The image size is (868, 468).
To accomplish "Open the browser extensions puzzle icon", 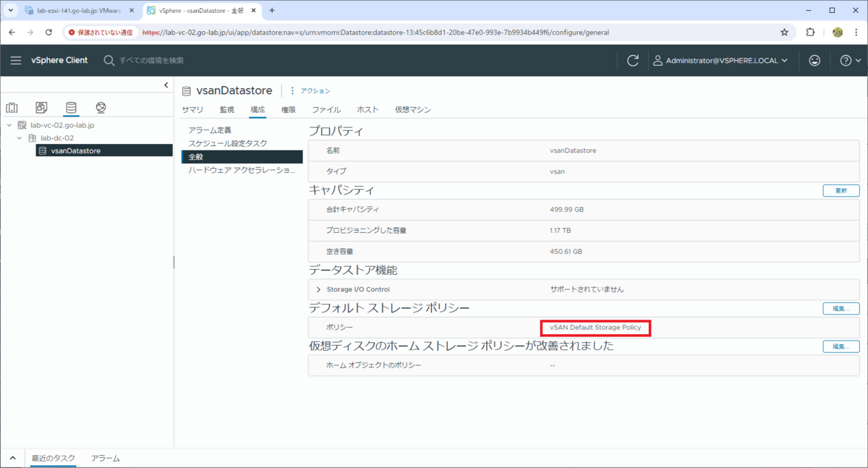I will [811, 33].
